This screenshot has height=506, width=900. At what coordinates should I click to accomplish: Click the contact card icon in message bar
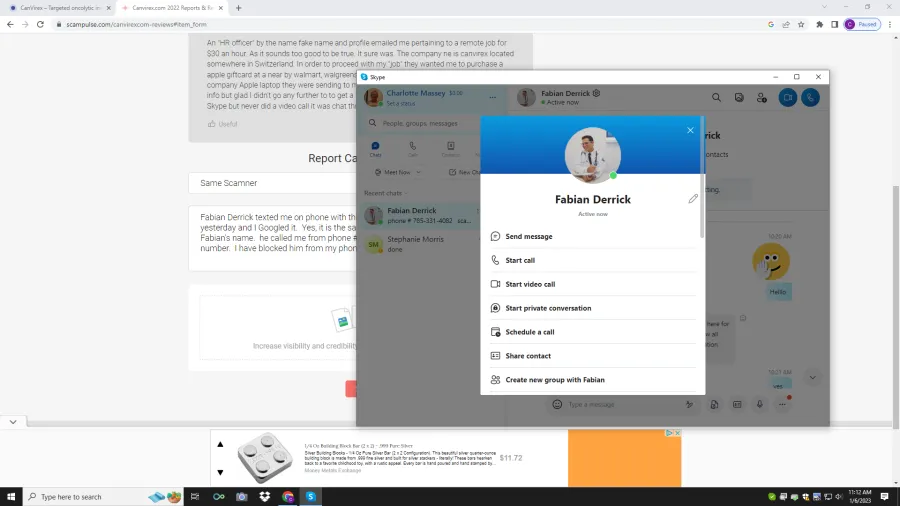737,404
